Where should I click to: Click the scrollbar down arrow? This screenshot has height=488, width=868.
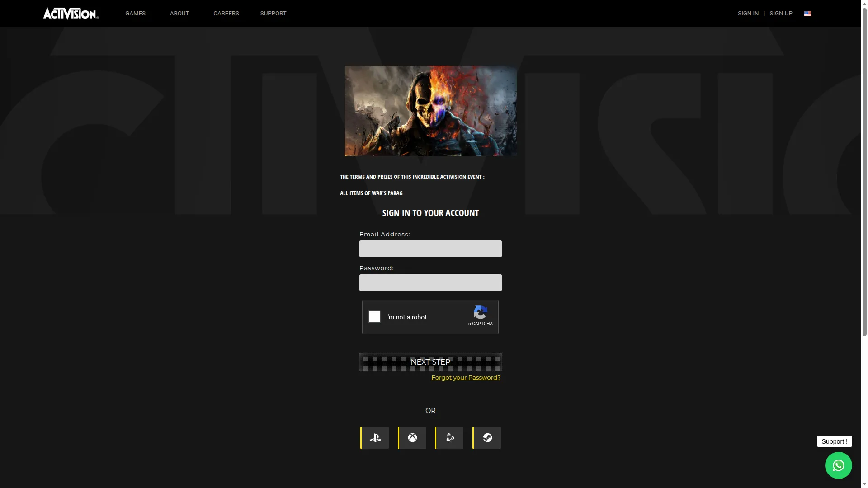point(864,484)
